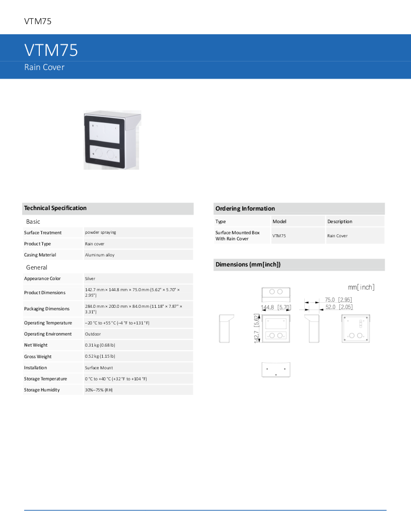Click the Surface Treatment row label
411x532 pixels.
[43, 233]
